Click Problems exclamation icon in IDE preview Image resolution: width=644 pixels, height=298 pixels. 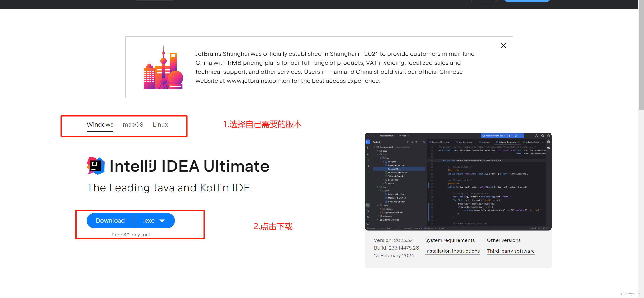(368, 223)
